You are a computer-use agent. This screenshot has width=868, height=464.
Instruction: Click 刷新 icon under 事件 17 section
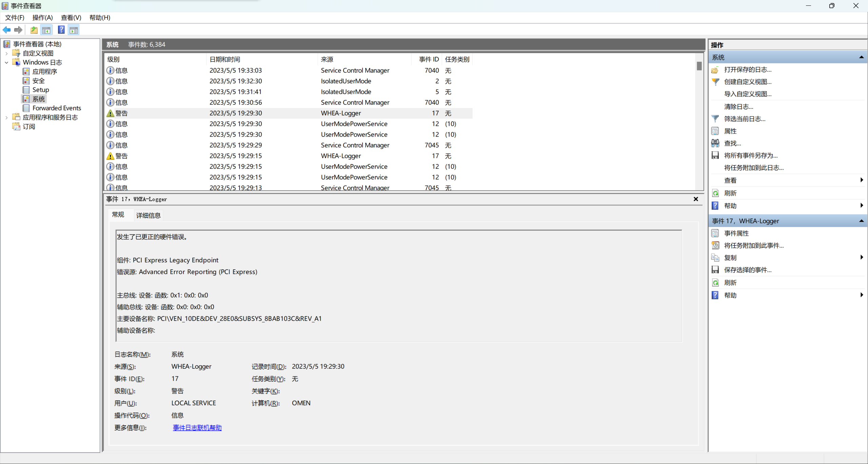pos(715,283)
